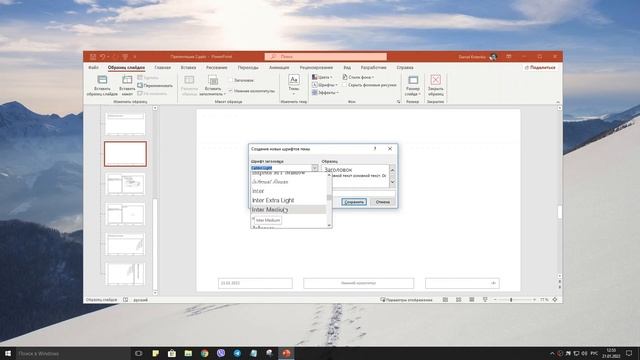The height and width of the screenshot is (360, 640).
Task: Expand Background Styles dropdown
Action: [358, 77]
